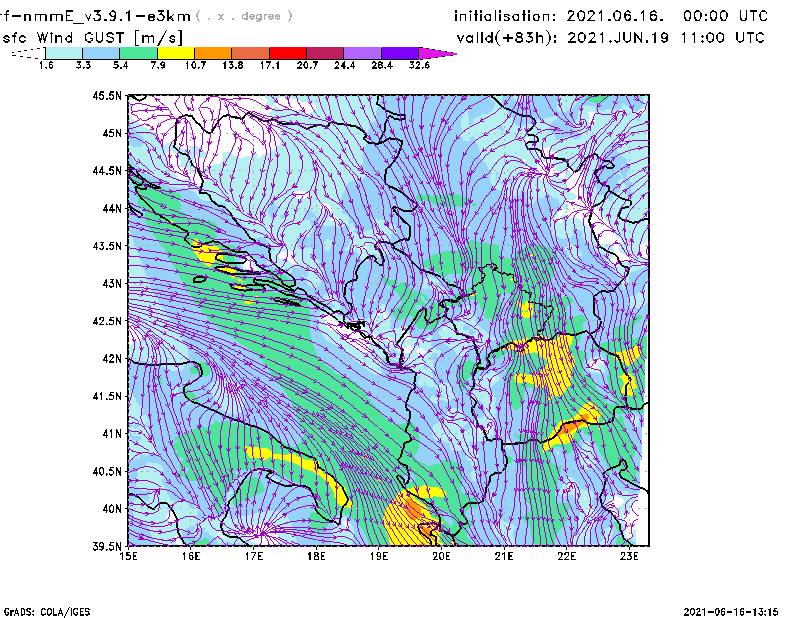Click the '20E' longitude label

[x=441, y=556]
